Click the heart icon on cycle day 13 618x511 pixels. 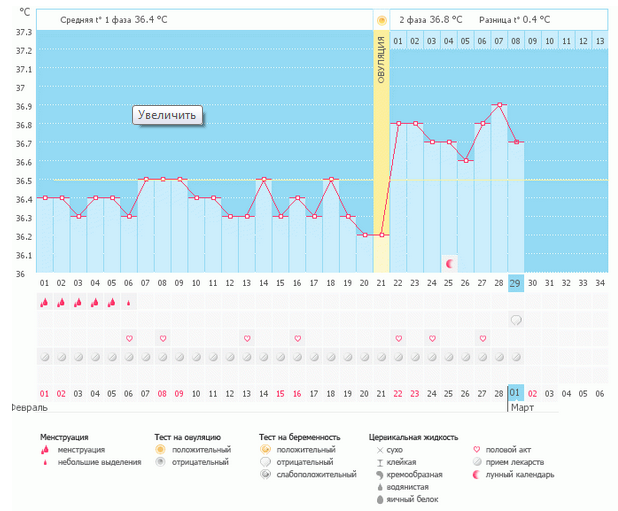coord(247,338)
